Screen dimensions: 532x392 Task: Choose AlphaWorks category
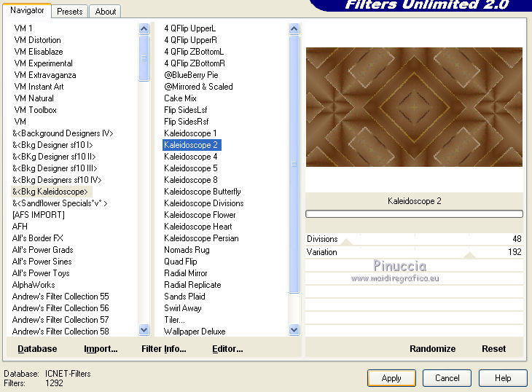point(34,285)
